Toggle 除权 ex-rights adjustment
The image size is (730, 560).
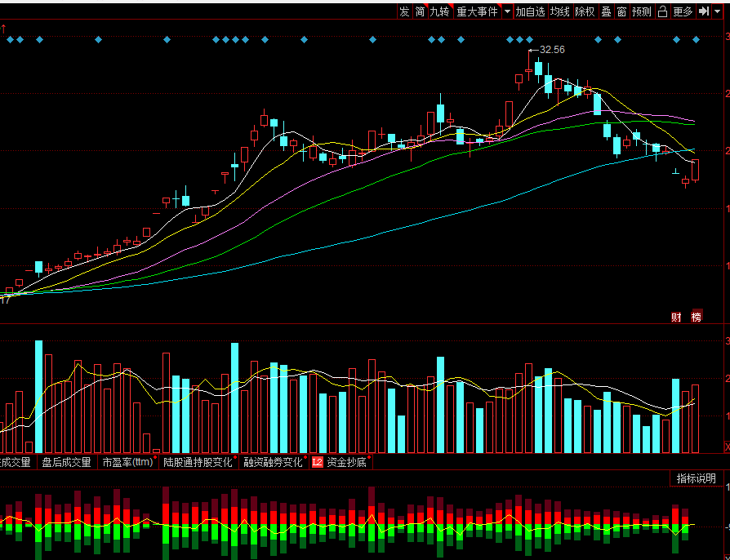(585, 11)
